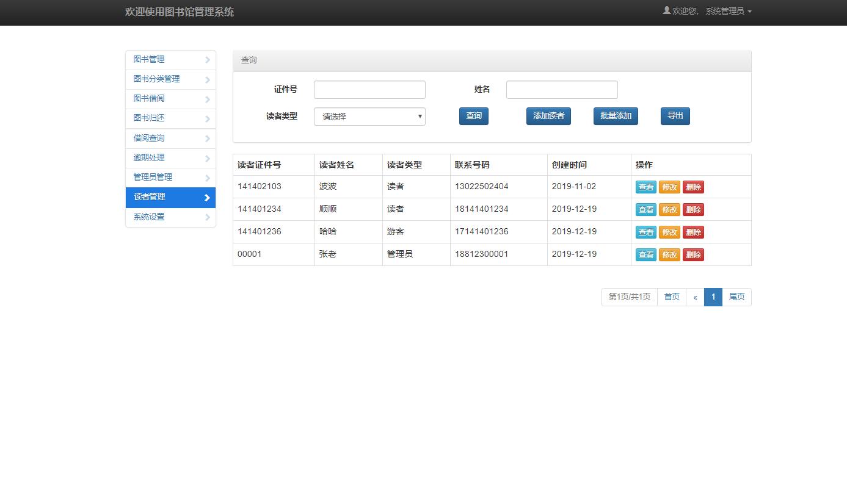This screenshot has height=504, width=847.
Task: Click the chevron arrow beside 系统设置
Action: 208,217
